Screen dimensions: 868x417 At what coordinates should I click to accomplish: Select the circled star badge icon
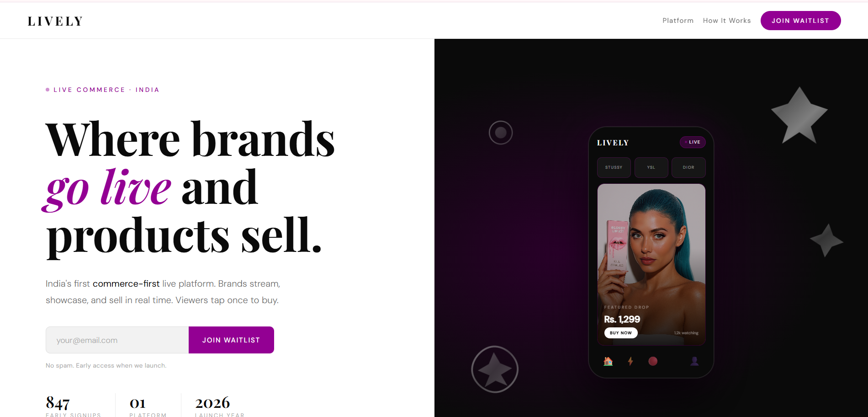pyautogui.click(x=495, y=369)
